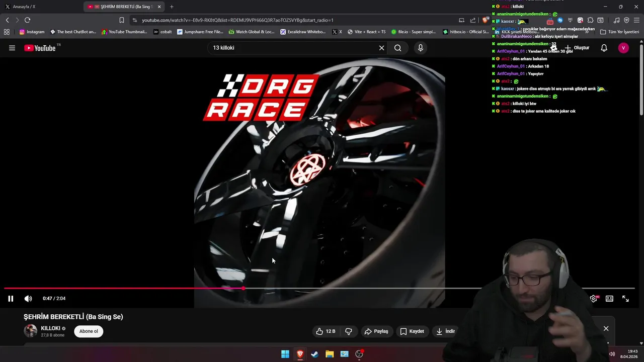Screen dimensions: 644x362
Task: Open the Tüm Yer İşaretleri folder
Action: (x=619, y=32)
